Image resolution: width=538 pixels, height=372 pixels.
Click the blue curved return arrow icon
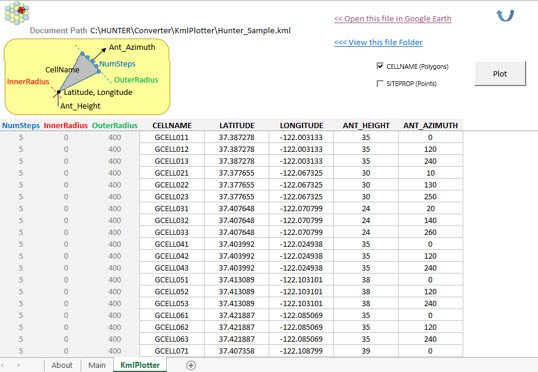coord(505,15)
